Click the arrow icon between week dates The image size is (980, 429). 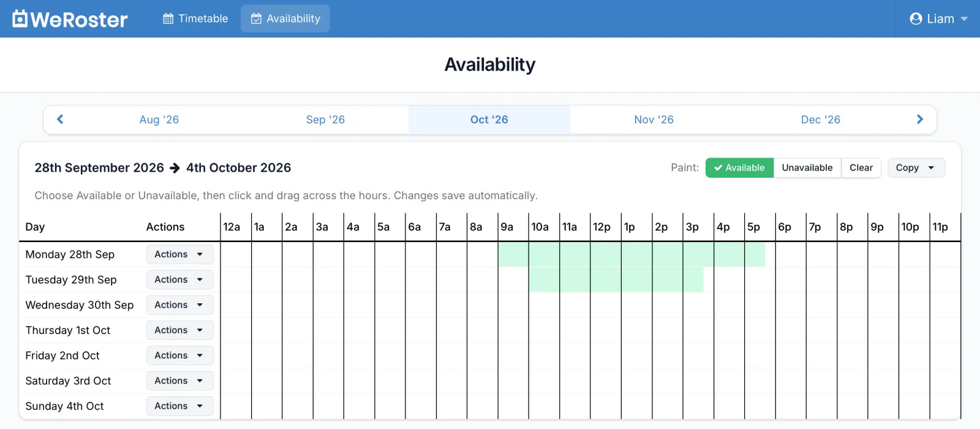pyautogui.click(x=175, y=168)
